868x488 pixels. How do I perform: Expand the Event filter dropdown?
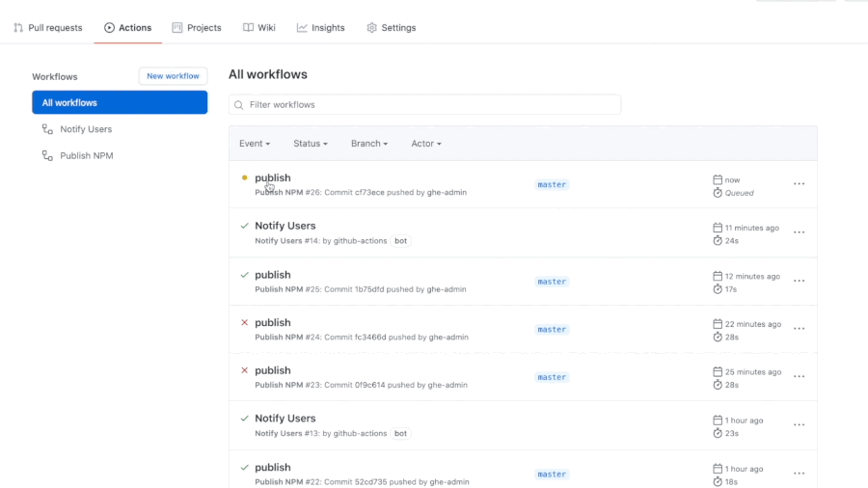coord(255,144)
